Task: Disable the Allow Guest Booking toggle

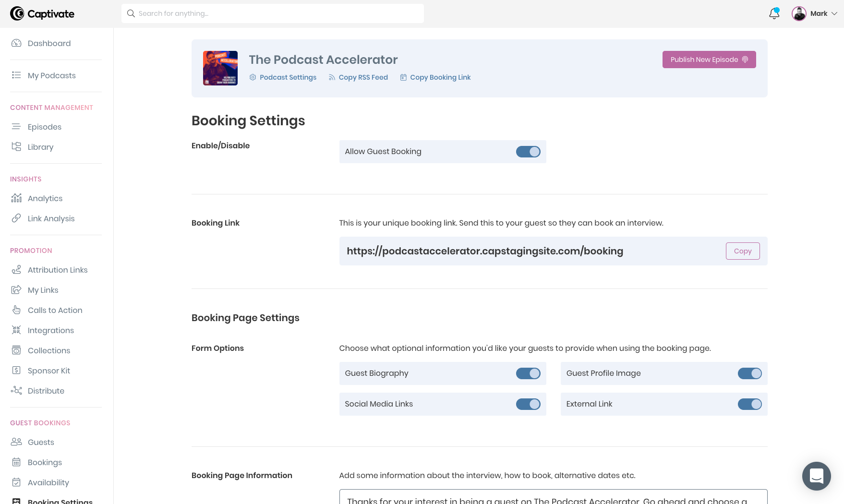Action: [x=528, y=151]
